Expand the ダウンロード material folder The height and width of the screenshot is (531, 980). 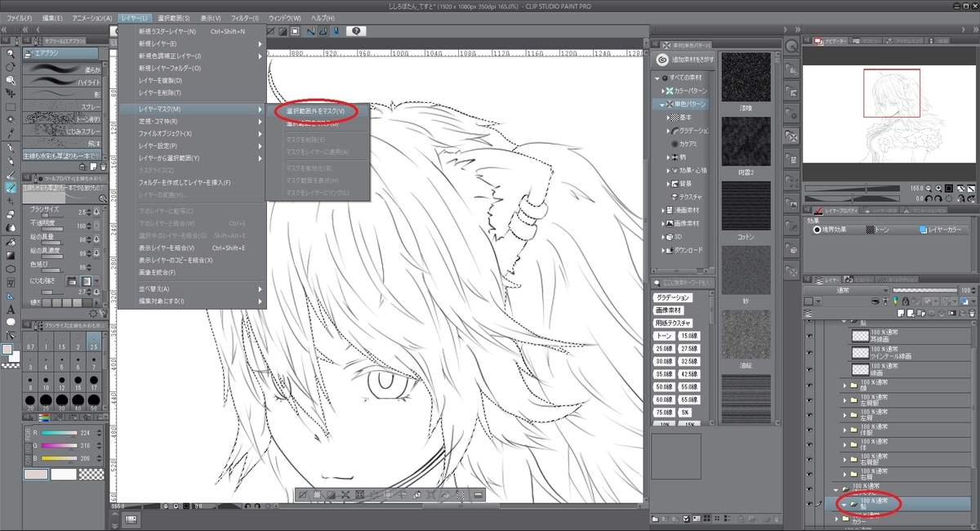662,249
